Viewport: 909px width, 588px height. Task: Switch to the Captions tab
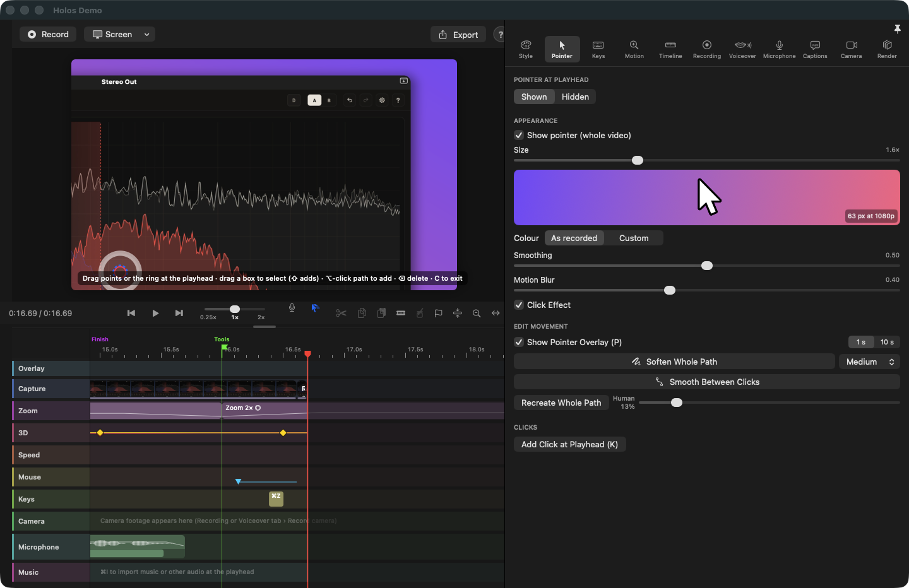pos(815,49)
